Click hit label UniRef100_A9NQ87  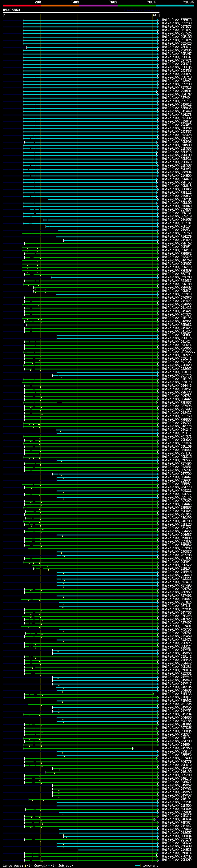pos(176,403)
